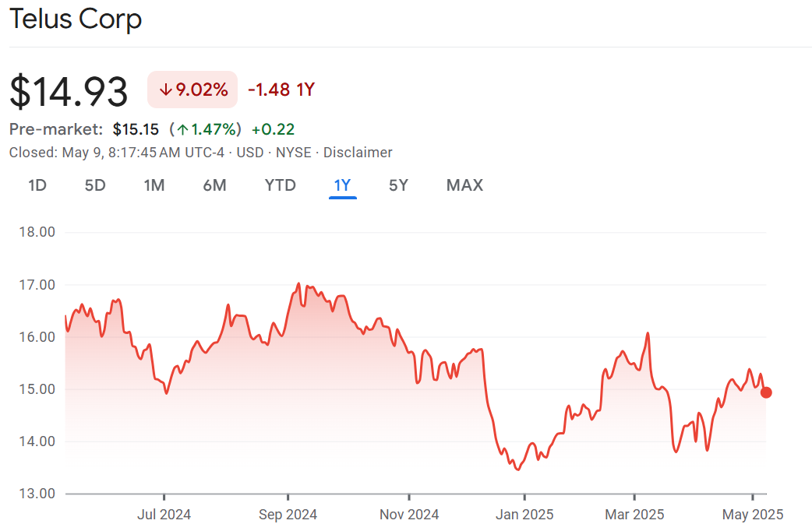Select the YTD range tab
Viewport: 812px width, 531px height.
coord(280,185)
